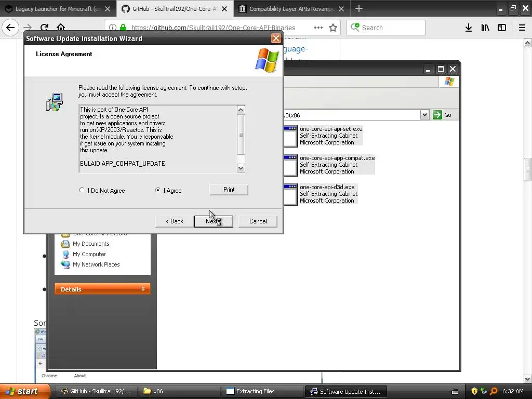Switch to Software Update Inst taskbar button

tap(345, 391)
